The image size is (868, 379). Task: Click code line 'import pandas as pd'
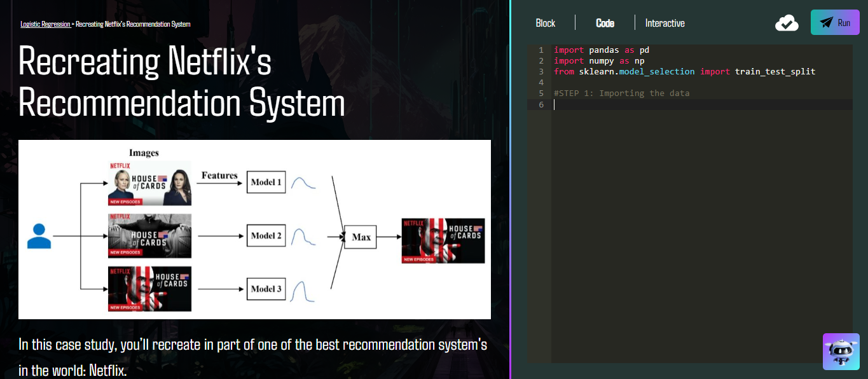(602, 50)
